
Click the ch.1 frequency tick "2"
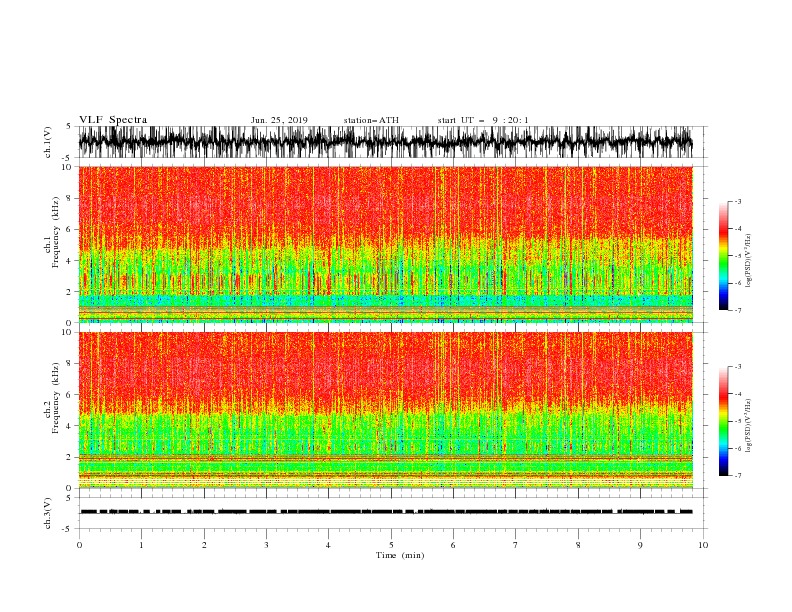pos(70,291)
